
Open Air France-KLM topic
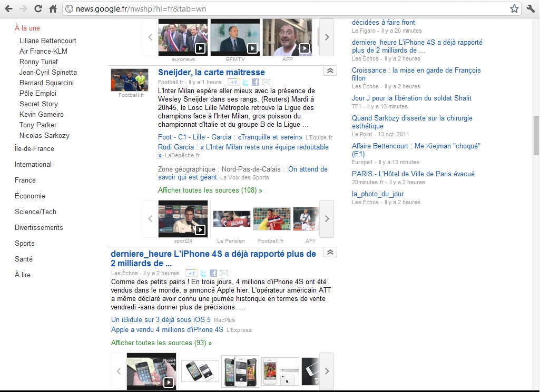(43, 51)
